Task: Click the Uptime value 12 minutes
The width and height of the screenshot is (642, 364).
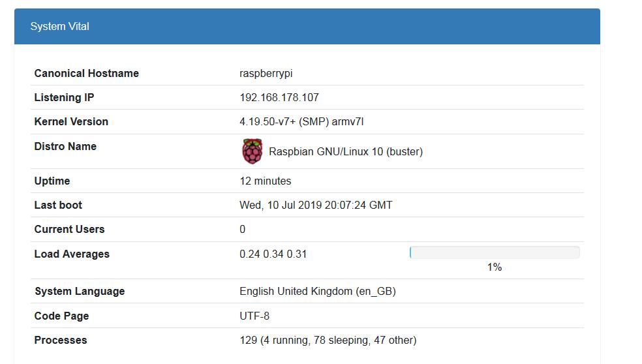Action: tap(266, 181)
